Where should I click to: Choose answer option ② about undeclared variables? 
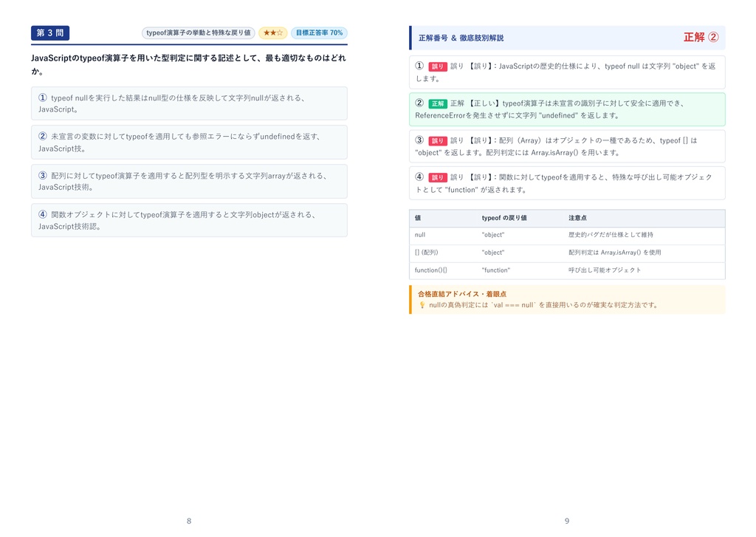point(189,143)
